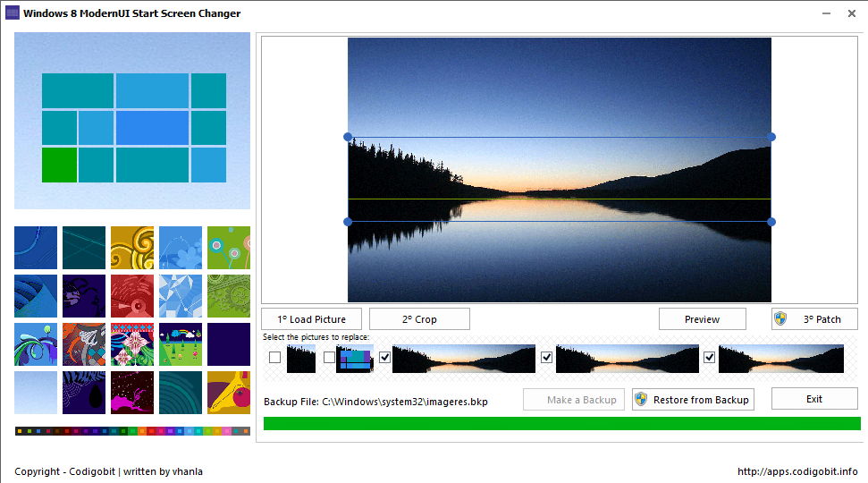This screenshot has width=868, height=483.
Task: Select the yellow pattern with pink cello shape
Action: click(229, 393)
